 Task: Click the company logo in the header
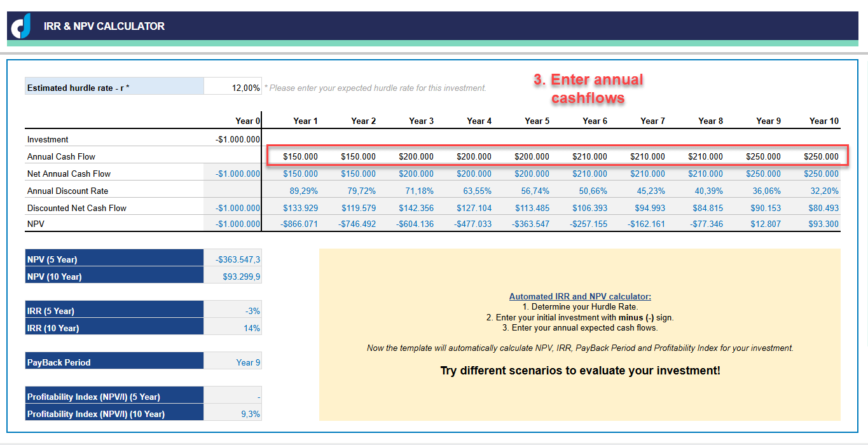point(20,27)
